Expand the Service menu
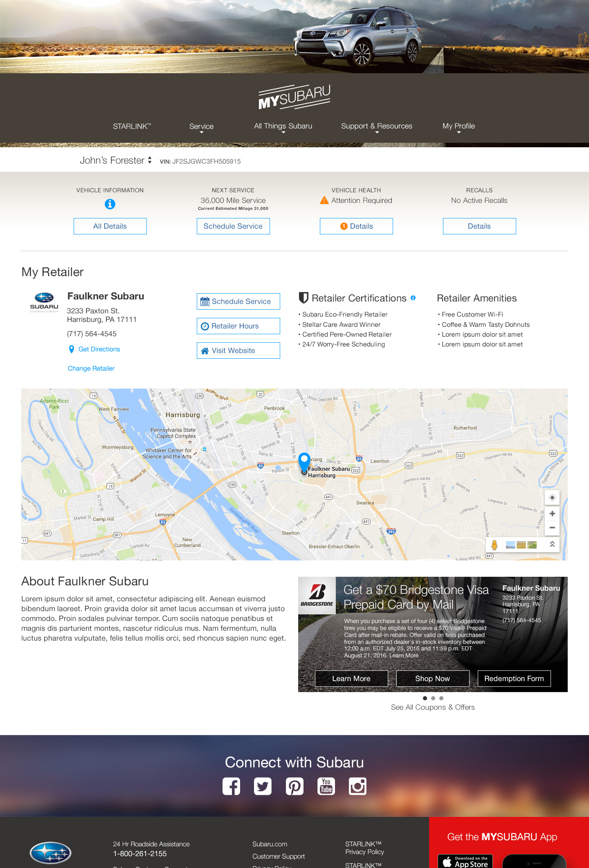Image resolution: width=589 pixels, height=868 pixels. tap(201, 127)
